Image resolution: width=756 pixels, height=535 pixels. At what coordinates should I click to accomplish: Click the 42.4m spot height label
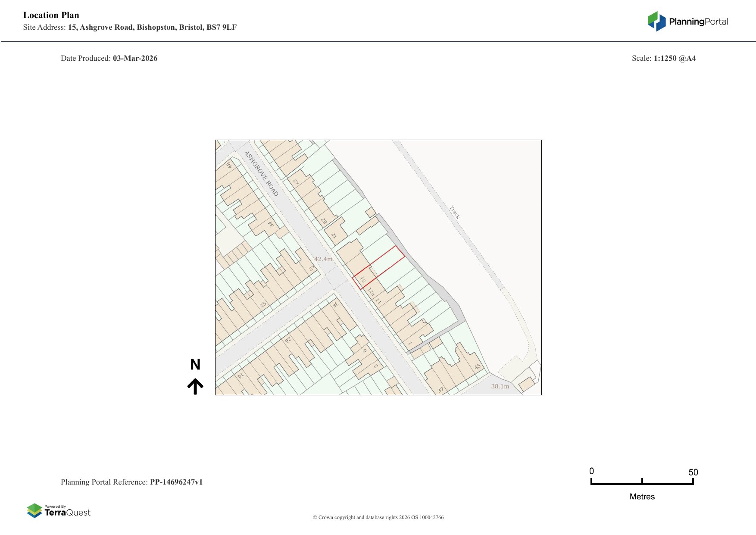pos(323,259)
